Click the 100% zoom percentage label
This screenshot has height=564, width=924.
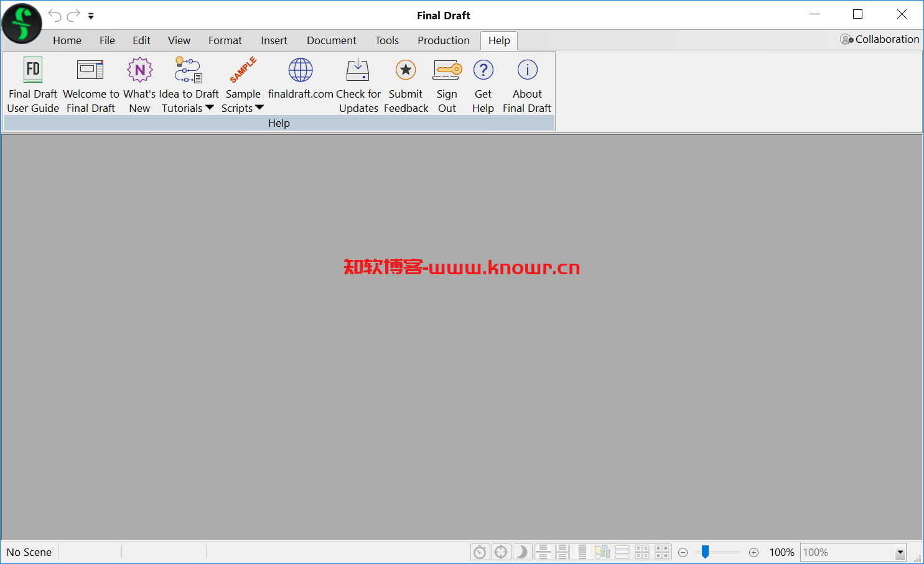tap(782, 552)
